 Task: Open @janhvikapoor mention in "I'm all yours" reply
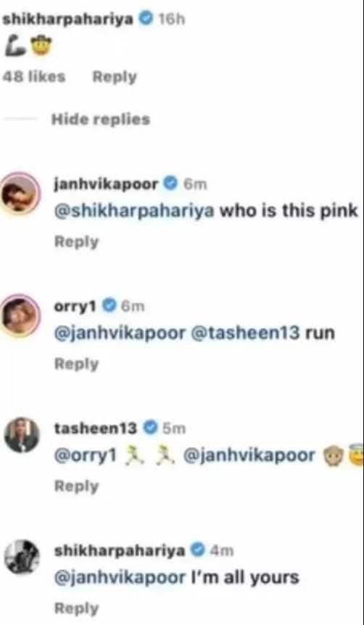120,578
